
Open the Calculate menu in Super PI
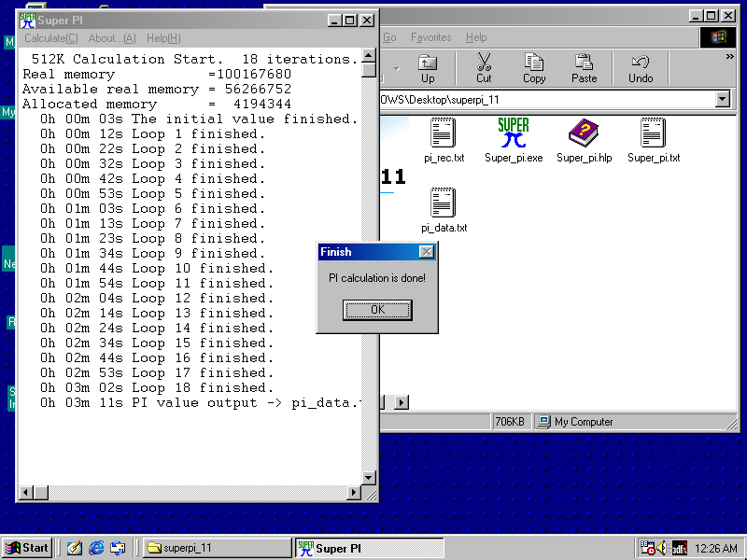[51, 38]
